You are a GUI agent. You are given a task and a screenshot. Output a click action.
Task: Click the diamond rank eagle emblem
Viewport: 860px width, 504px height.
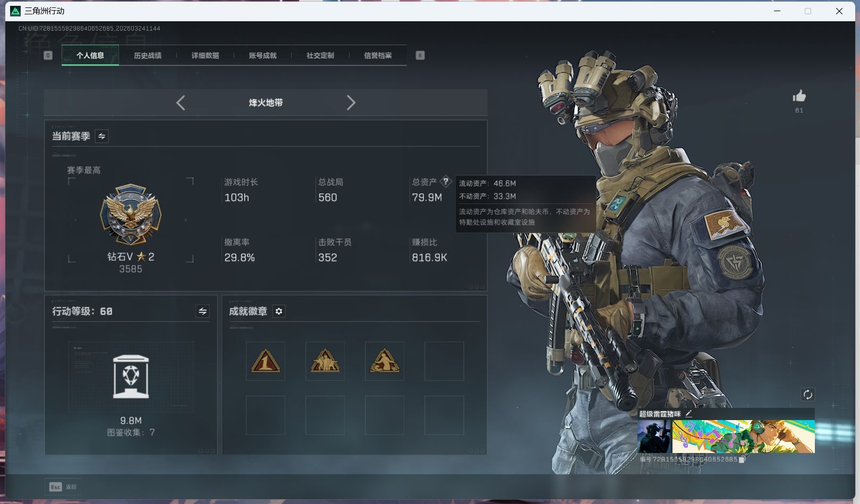click(131, 215)
